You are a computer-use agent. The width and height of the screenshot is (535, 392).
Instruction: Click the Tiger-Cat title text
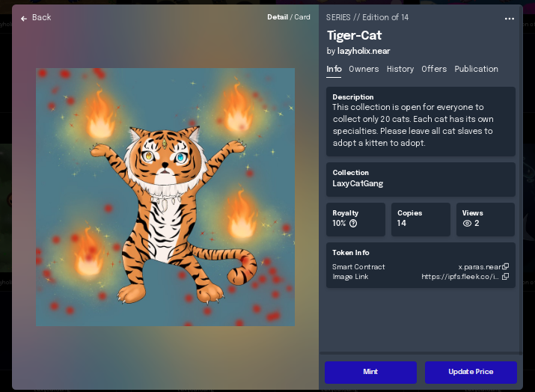click(x=354, y=35)
